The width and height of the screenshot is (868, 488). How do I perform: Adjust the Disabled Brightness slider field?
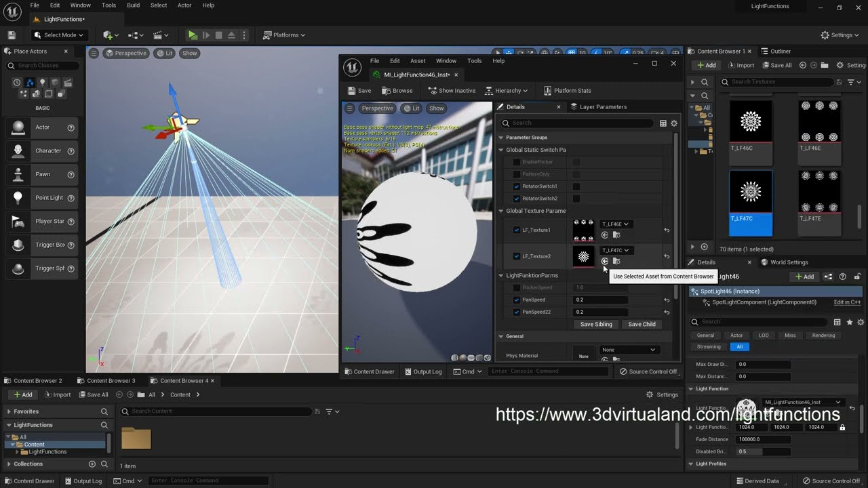click(x=763, y=451)
